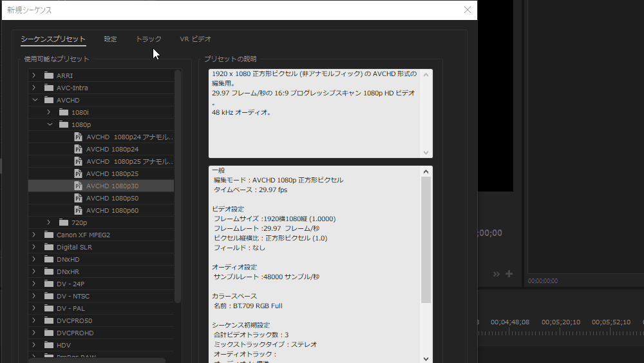
Task: Click the preset details vertical scrollbar thumb
Action: pyautogui.click(x=426, y=240)
